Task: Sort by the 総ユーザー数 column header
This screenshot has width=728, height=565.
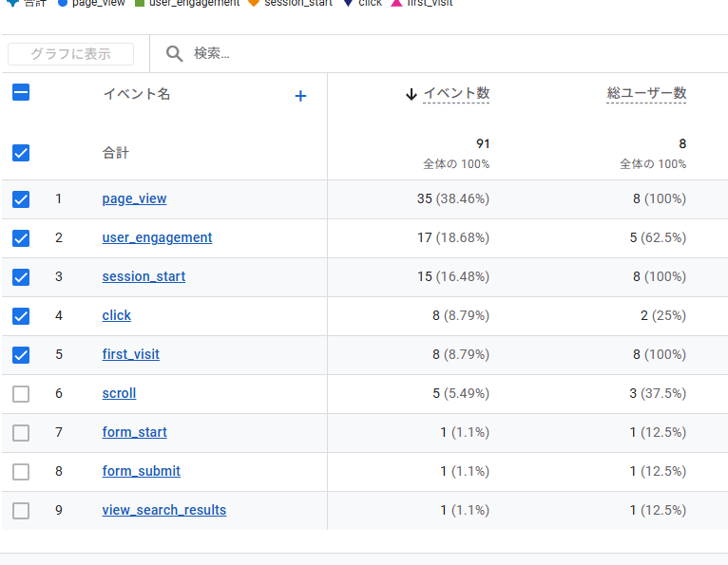Action: (646, 93)
